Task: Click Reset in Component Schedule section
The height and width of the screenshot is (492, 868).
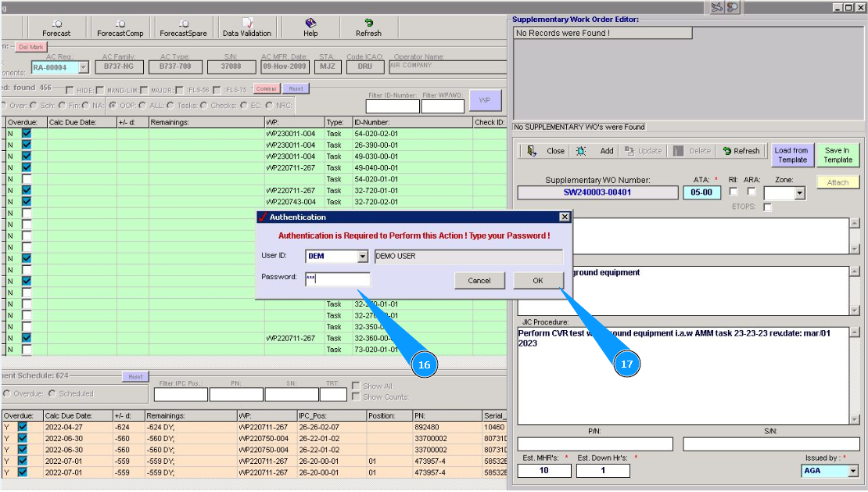Action: [135, 376]
